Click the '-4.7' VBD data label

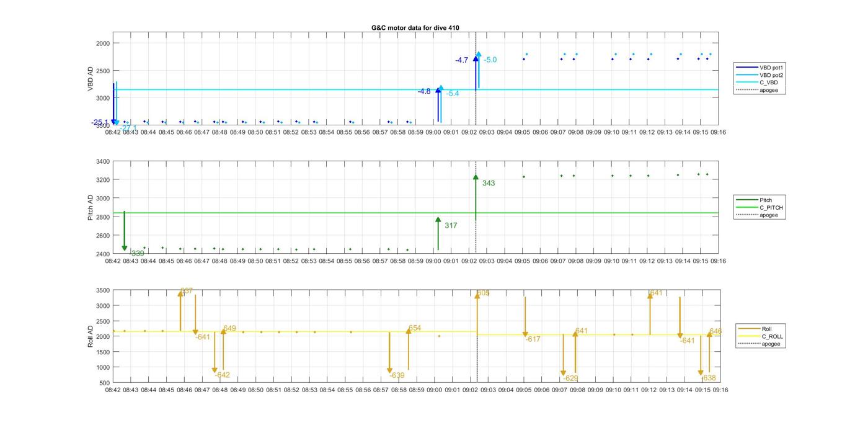461,60
